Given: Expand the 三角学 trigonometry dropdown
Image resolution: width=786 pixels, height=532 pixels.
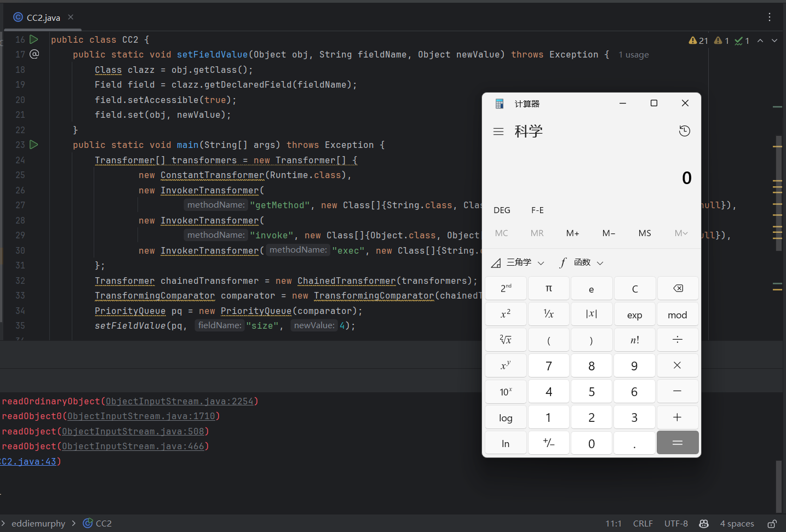Looking at the screenshot, I should click(x=518, y=263).
